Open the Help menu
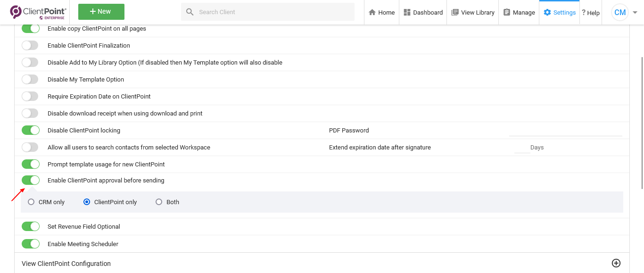This screenshot has height=273, width=644. 591,13
